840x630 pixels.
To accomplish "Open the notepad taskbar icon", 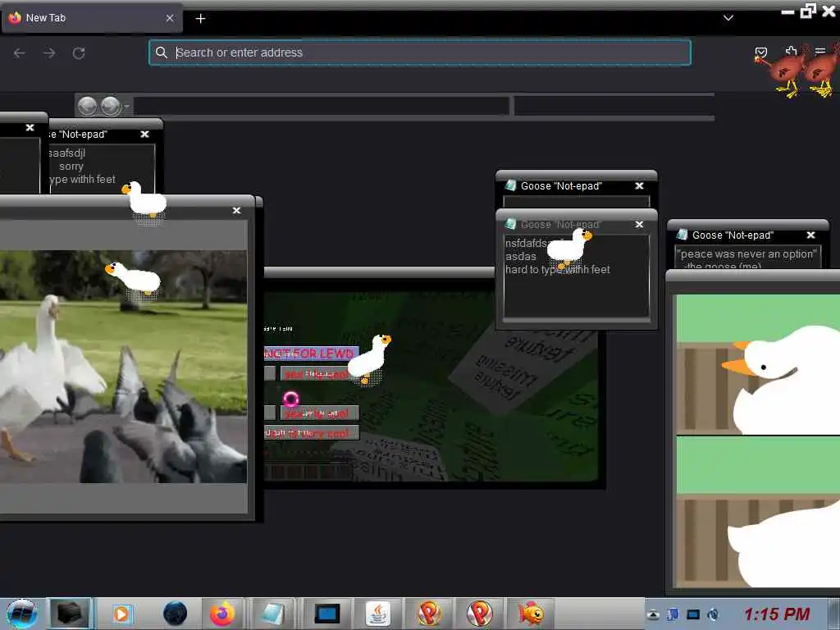I will coord(272,614).
